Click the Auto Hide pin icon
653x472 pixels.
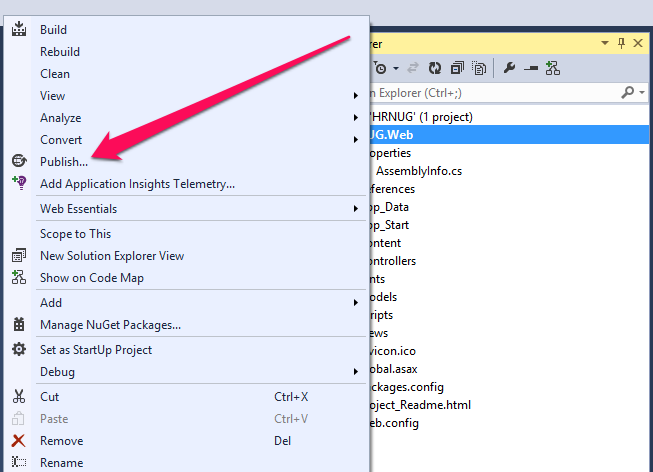(621, 43)
